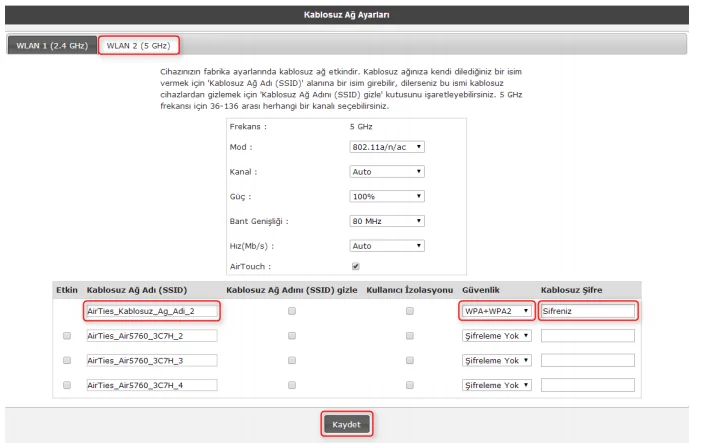Open the Güç 100% dropdown
This screenshot has width=718, height=443.
[387, 196]
